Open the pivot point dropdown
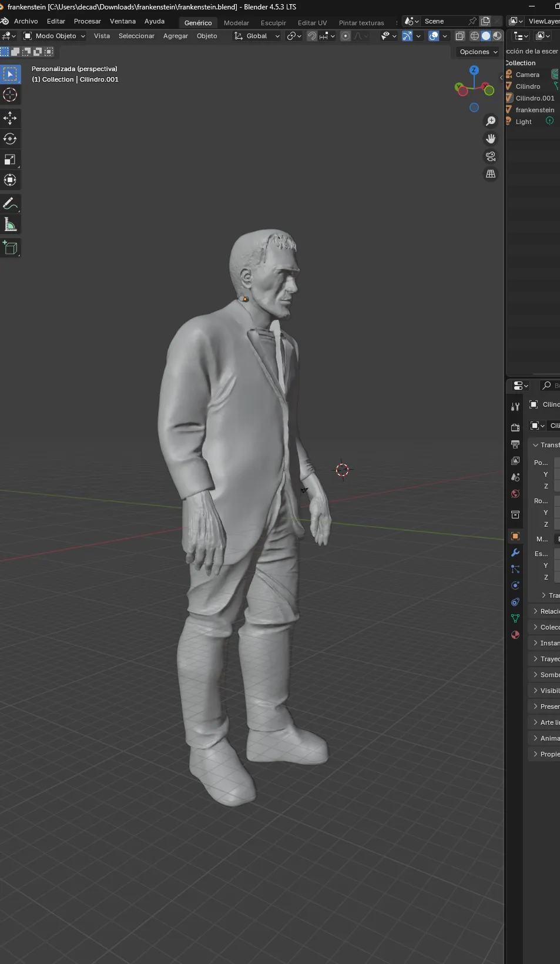This screenshot has height=964, width=560. pos(294,36)
